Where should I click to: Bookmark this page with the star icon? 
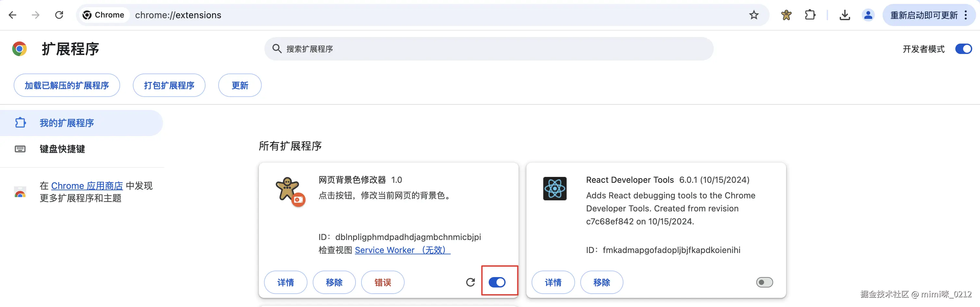(754, 15)
